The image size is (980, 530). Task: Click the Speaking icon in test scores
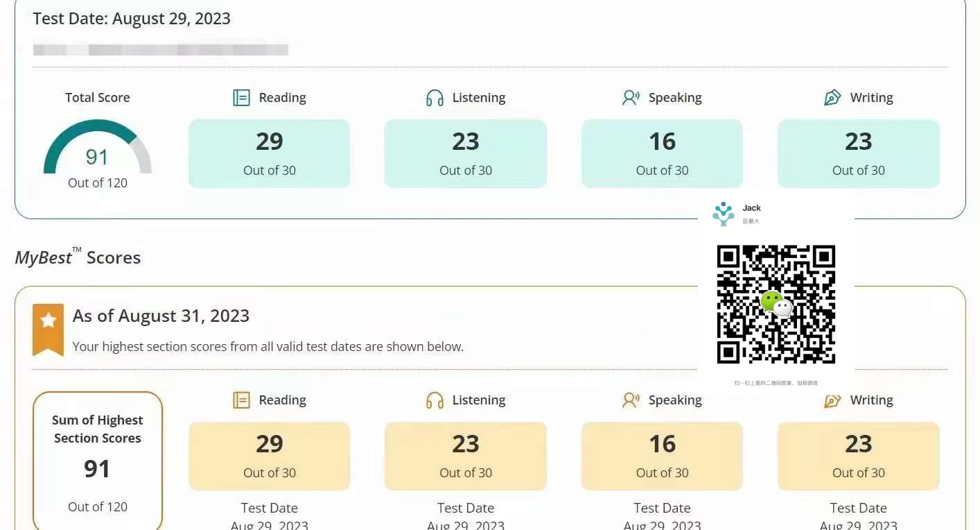click(631, 98)
